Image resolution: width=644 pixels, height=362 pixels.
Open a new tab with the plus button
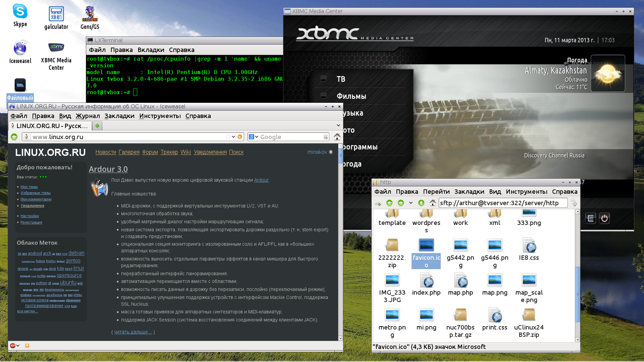pos(97,126)
